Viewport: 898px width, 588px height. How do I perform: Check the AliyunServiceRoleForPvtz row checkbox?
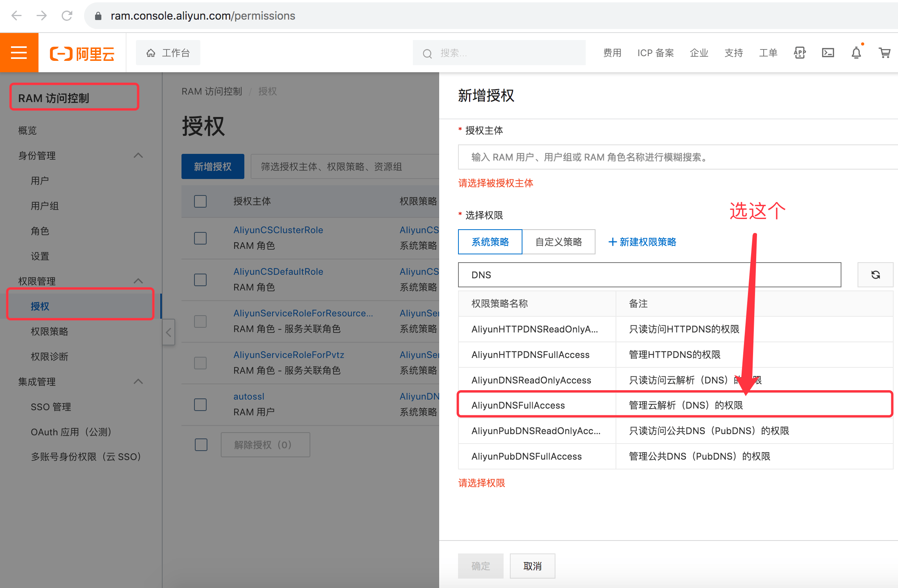click(x=200, y=363)
